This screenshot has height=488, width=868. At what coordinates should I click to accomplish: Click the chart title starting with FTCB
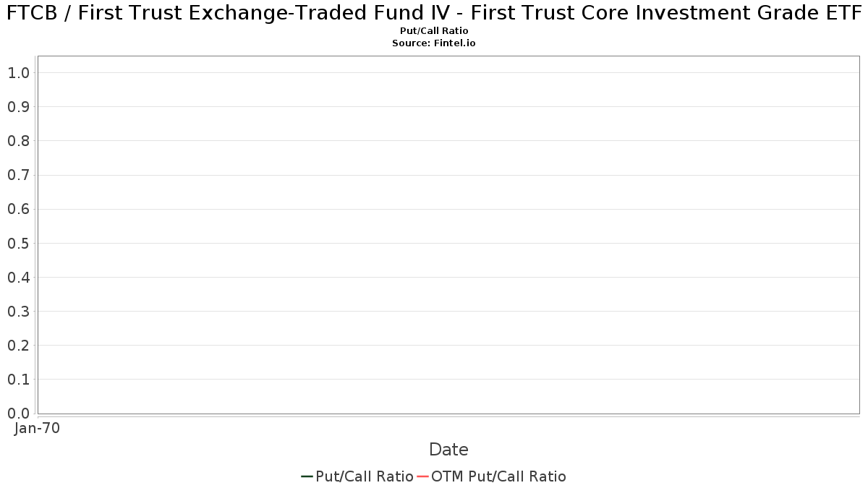(x=434, y=12)
